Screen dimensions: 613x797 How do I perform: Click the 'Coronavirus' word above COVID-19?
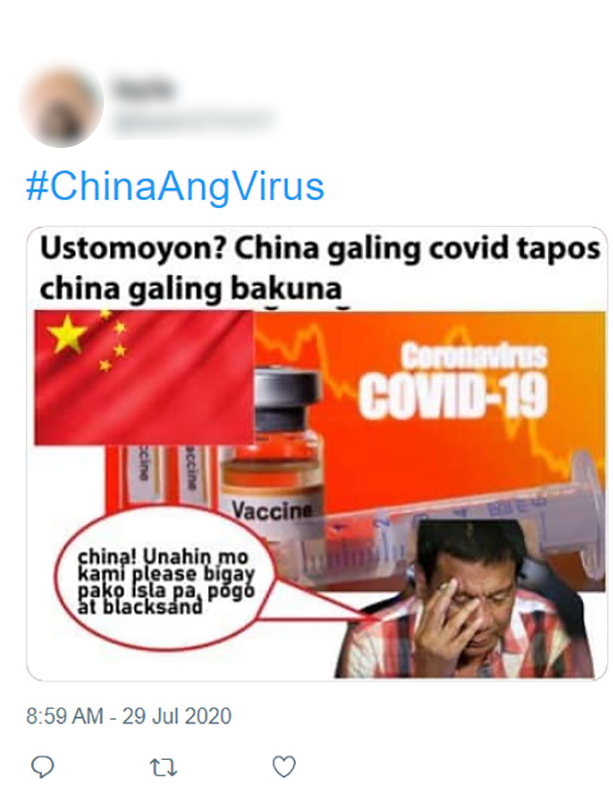474,356
